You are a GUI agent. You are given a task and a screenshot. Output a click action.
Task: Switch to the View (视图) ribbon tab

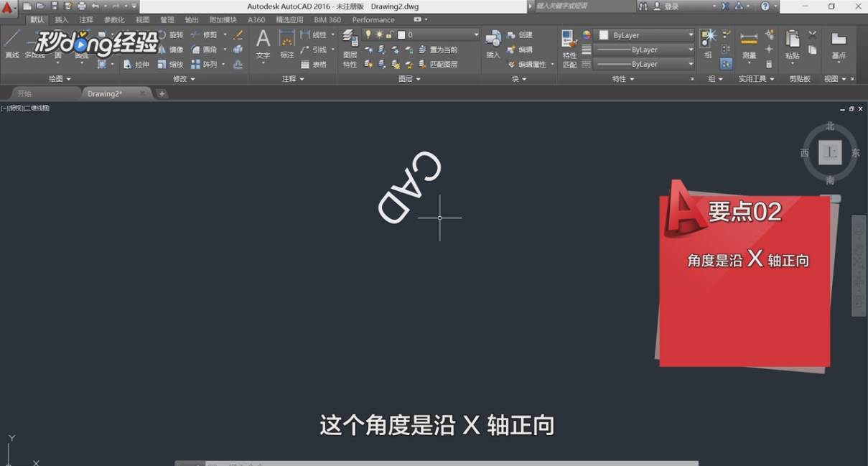(141, 20)
